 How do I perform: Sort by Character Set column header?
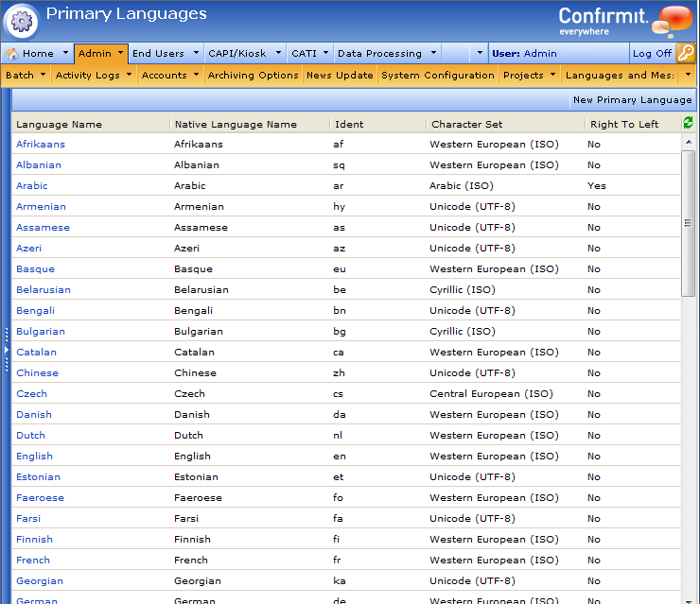[x=466, y=125]
